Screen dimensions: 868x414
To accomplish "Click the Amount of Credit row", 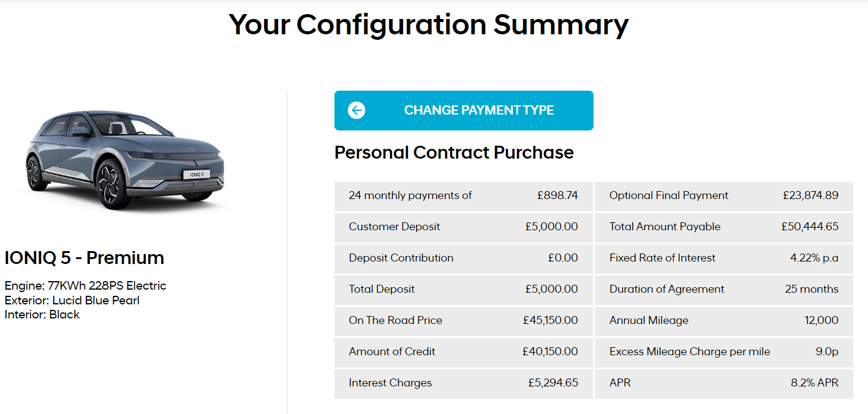I will [464, 352].
